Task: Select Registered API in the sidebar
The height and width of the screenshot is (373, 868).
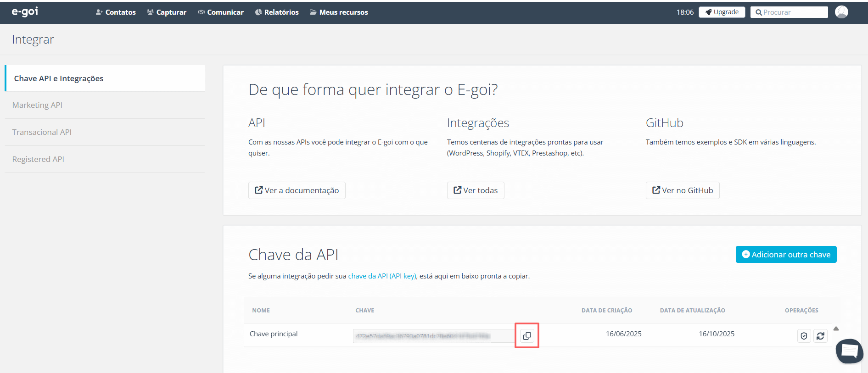Action: tap(38, 159)
